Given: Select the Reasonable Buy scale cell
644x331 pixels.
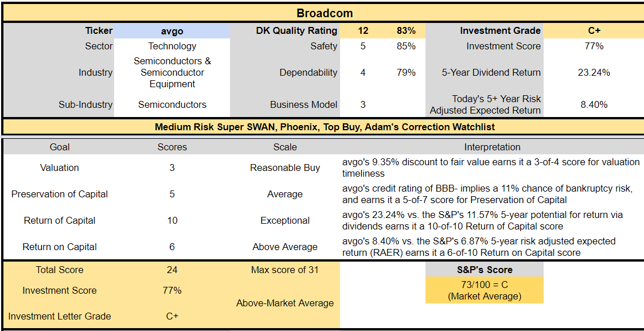Looking at the screenshot, I should 285,168.
